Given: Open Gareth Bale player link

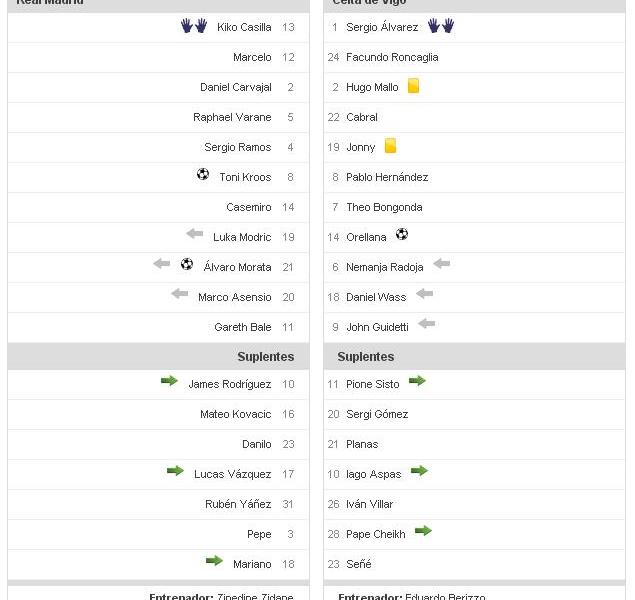Looking at the screenshot, I should (x=242, y=327).
